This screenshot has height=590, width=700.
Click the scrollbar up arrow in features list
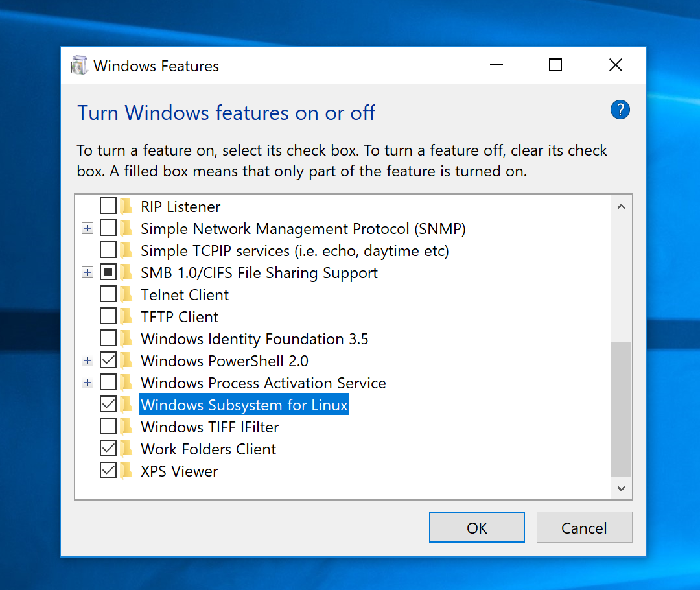pos(621,207)
